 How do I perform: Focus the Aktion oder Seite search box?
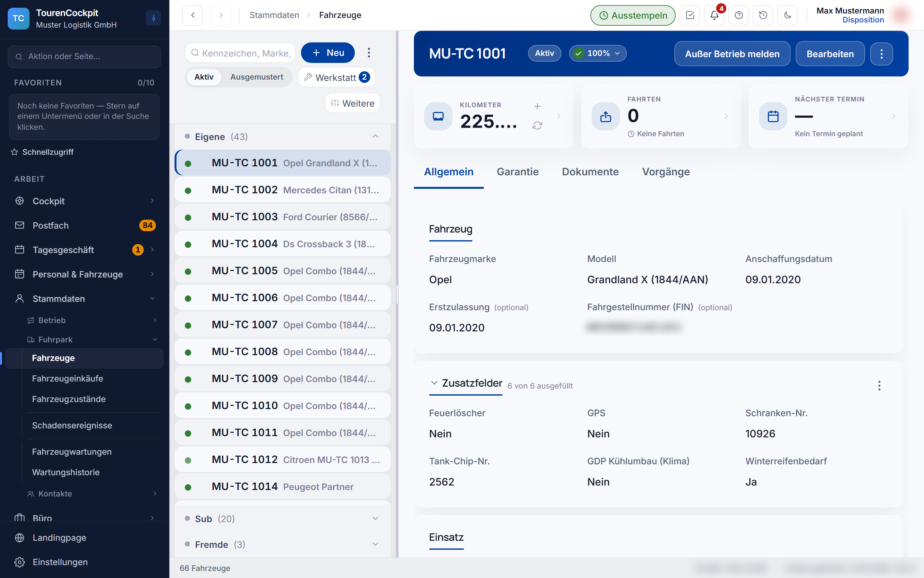point(84,56)
